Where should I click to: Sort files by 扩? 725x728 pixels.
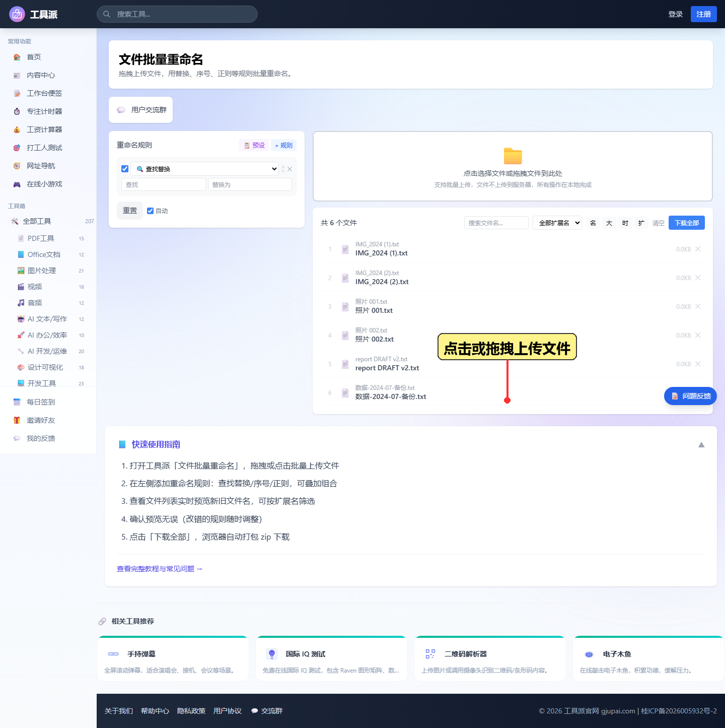[x=641, y=223]
